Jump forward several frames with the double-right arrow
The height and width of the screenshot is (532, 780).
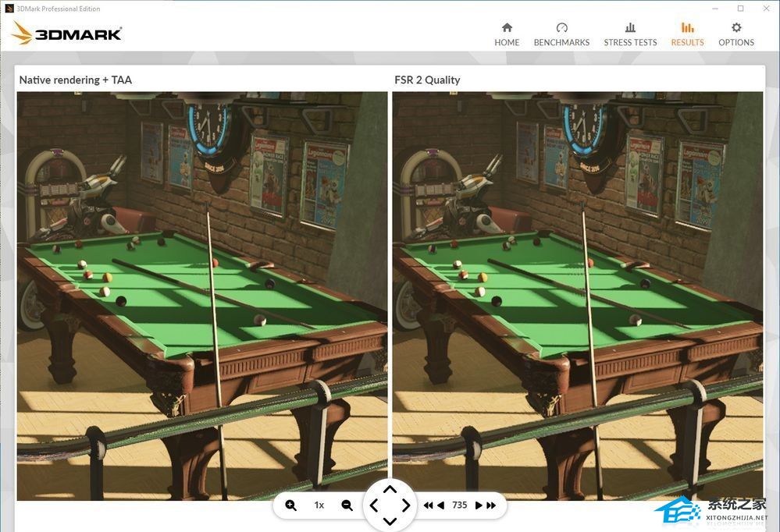click(x=491, y=505)
